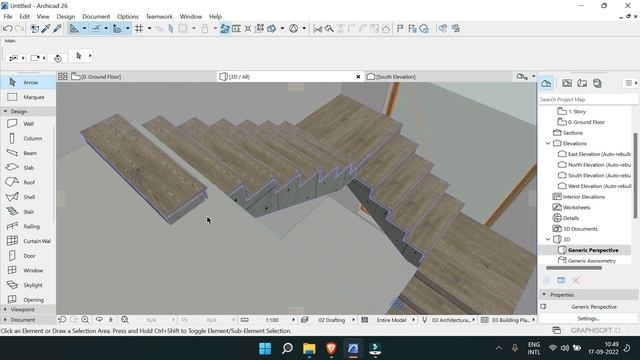This screenshot has height=360, width=640.
Task: Select the Roof tool
Action: point(28,182)
